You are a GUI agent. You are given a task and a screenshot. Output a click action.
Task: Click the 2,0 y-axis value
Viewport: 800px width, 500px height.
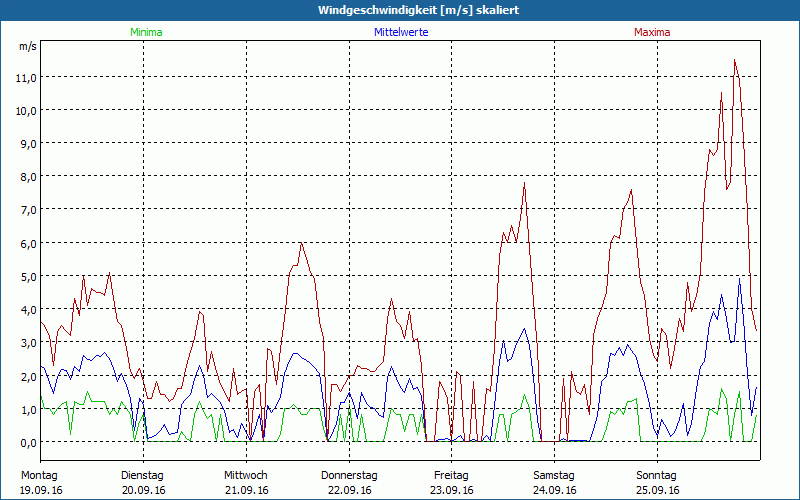point(28,377)
